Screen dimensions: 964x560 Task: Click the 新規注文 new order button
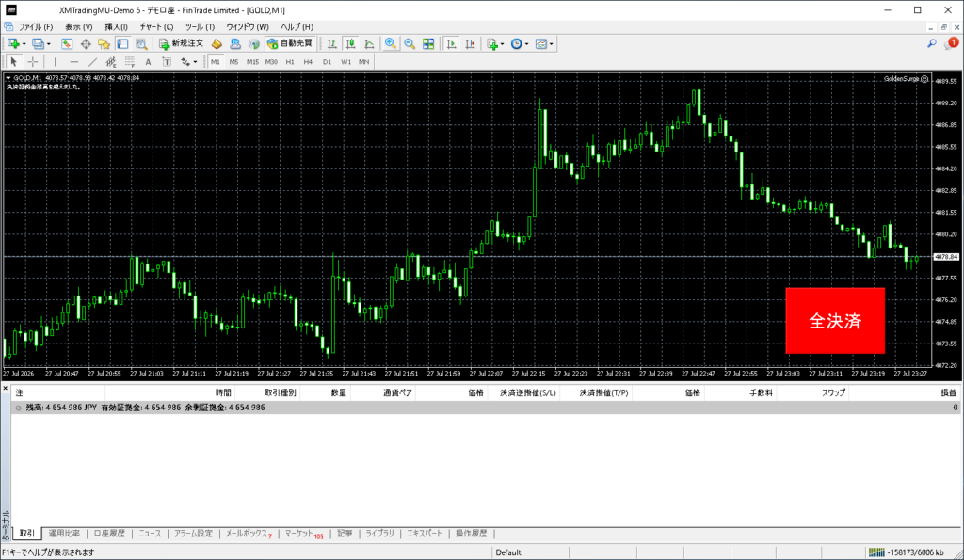[182, 43]
